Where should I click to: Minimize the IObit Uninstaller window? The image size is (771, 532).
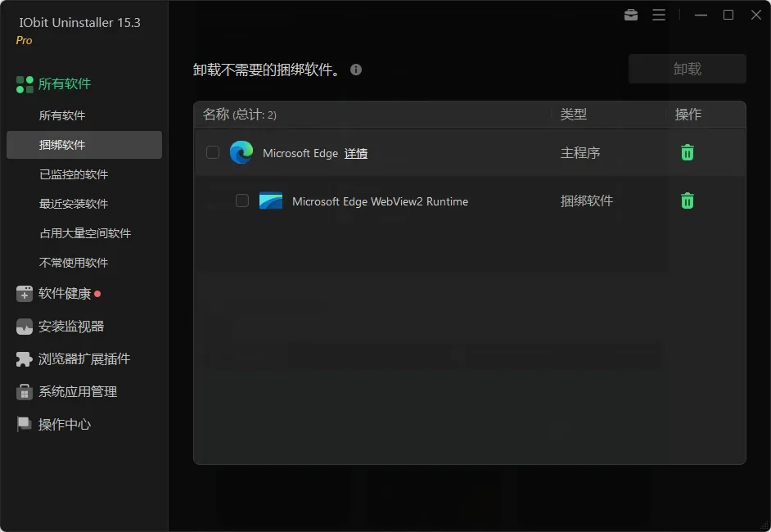click(x=701, y=16)
